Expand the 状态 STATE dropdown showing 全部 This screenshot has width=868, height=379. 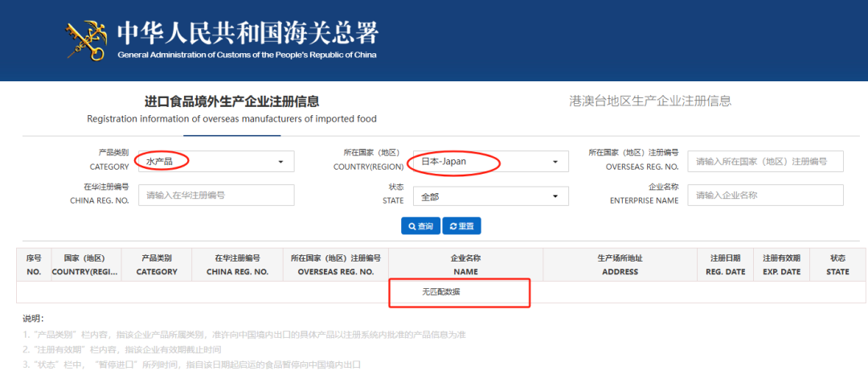coord(489,196)
